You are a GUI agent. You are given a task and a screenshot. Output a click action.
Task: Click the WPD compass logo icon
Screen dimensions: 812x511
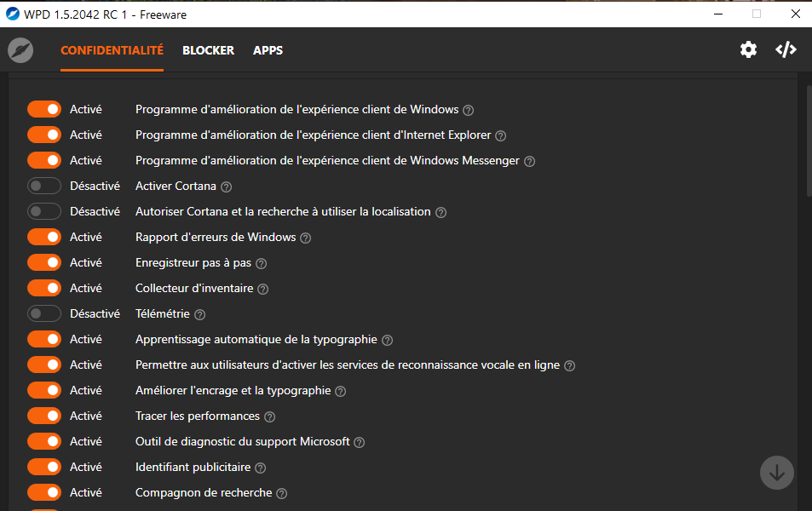(20, 50)
